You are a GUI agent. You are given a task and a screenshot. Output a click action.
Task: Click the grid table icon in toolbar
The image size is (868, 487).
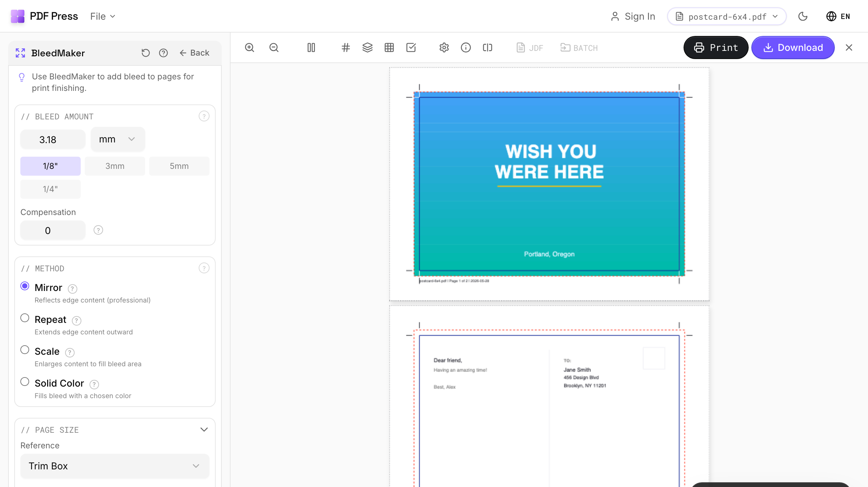389,48
